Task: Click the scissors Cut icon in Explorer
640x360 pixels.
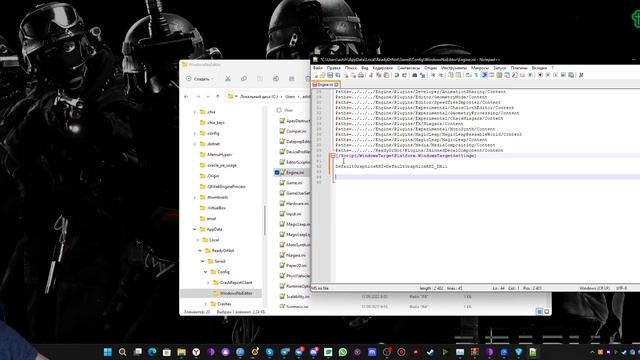Action: (x=228, y=78)
